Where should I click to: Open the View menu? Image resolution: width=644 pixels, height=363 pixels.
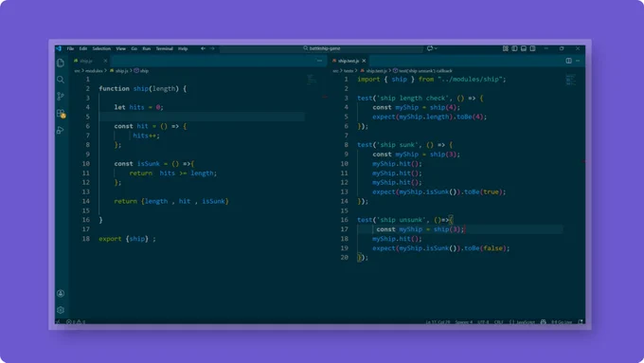pyautogui.click(x=121, y=48)
